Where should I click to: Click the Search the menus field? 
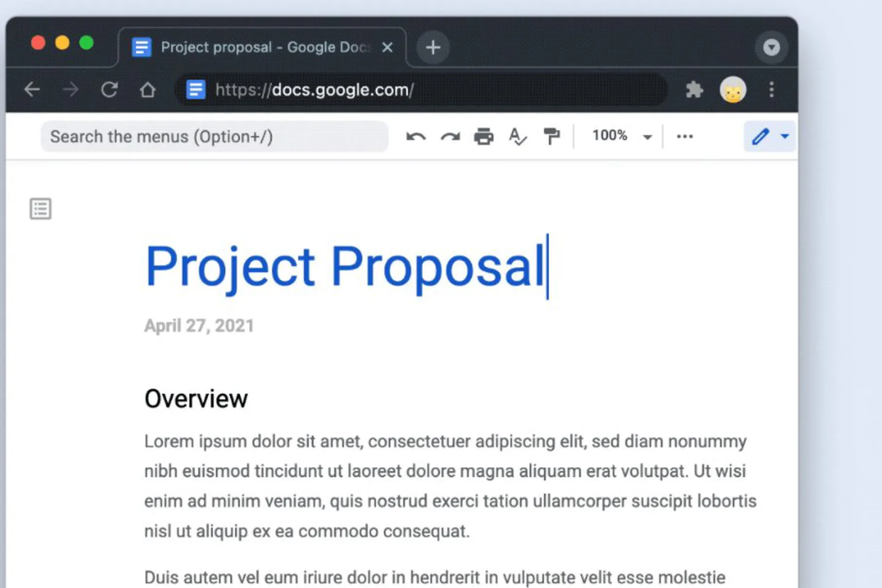coord(213,136)
